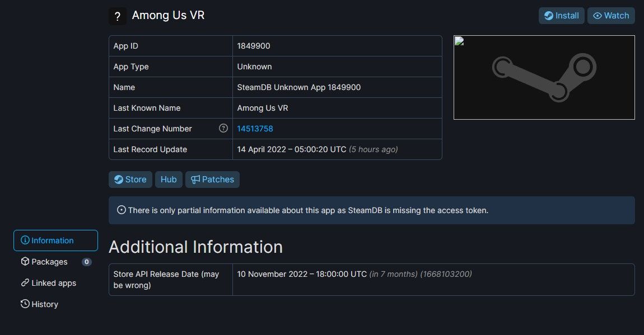The height and width of the screenshot is (335, 644).
Task: Click the Packages count badge showing 0
Action: click(x=86, y=262)
